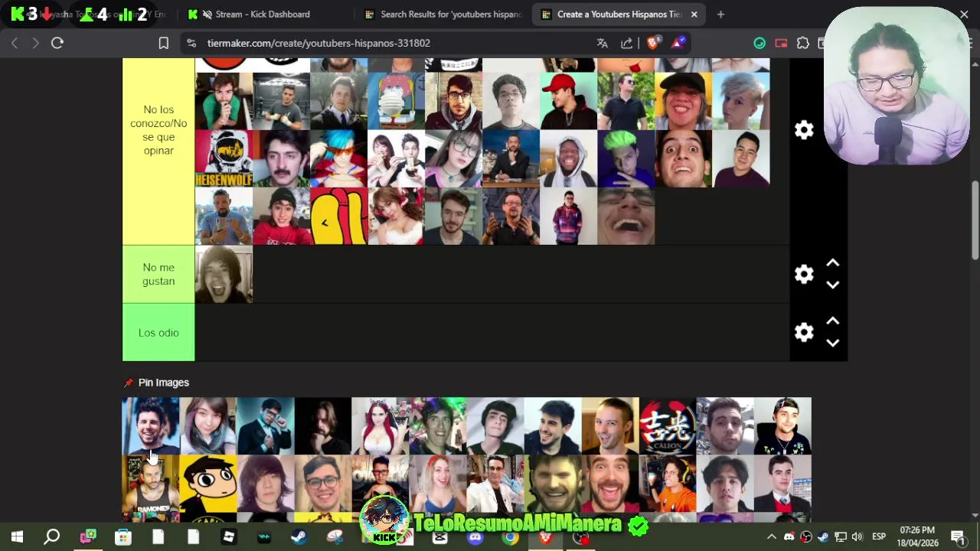Click the browser back arrow
The height and width of the screenshot is (551, 980).
pyautogui.click(x=15, y=43)
